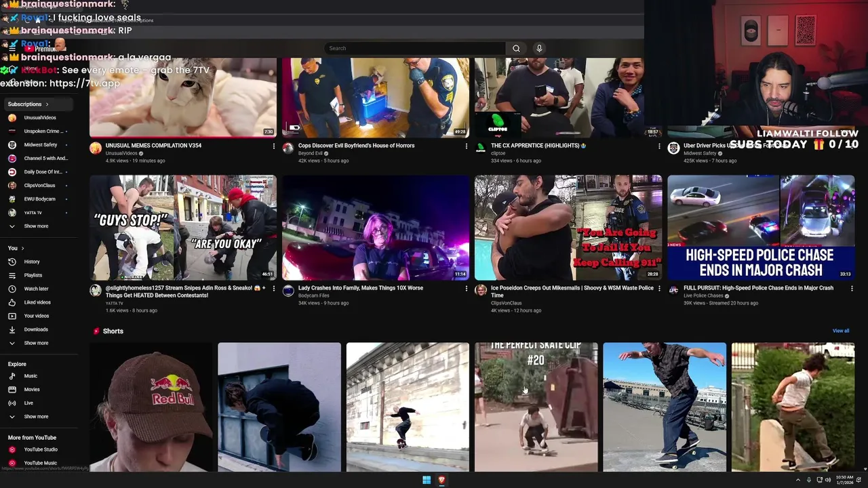The image size is (868, 488).
Task: Open Playlists from the sidebar
Action: [33, 275]
